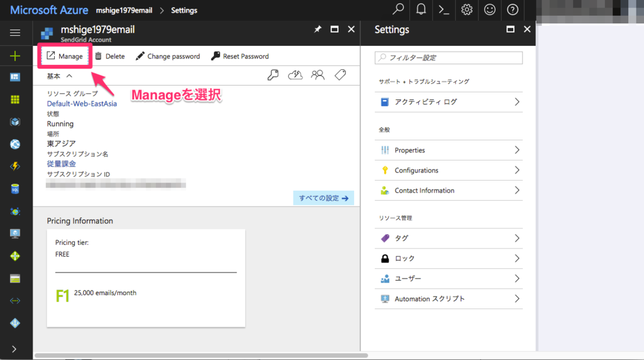The width and height of the screenshot is (644, 360).
Task: Open Function Apps lightning icon in sidebar
Action: pyautogui.click(x=15, y=166)
